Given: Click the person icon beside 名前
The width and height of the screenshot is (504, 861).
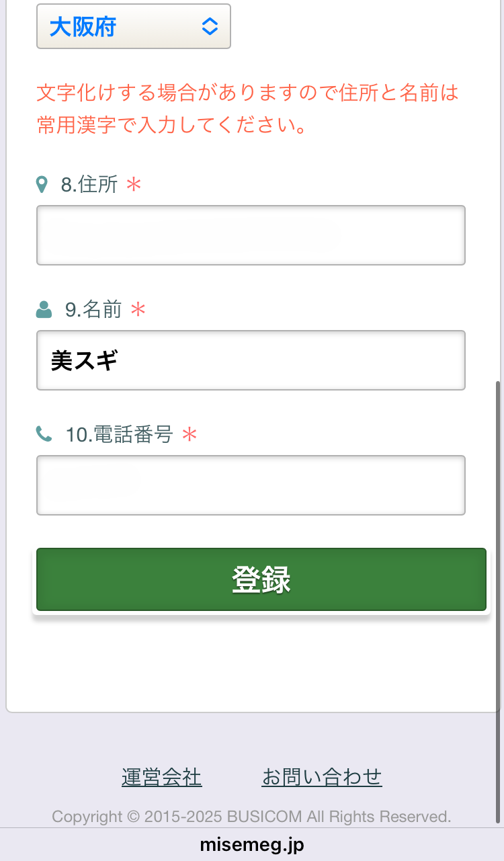Looking at the screenshot, I should click(44, 310).
